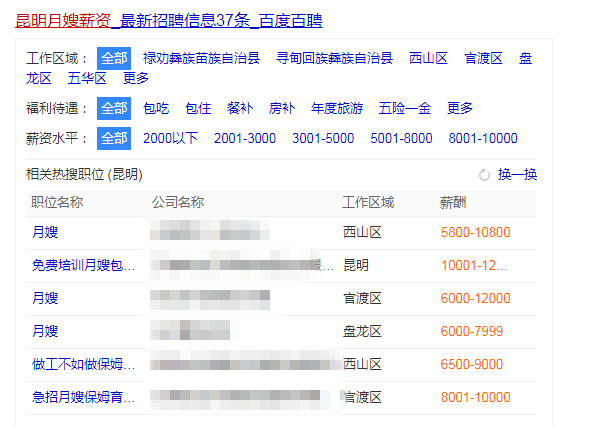Filter salary by 2001-3000

click(x=245, y=138)
